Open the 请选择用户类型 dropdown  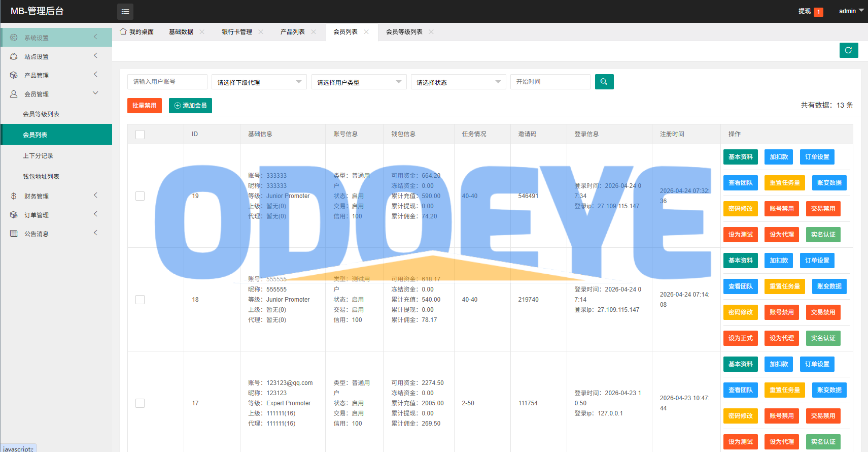pos(359,82)
